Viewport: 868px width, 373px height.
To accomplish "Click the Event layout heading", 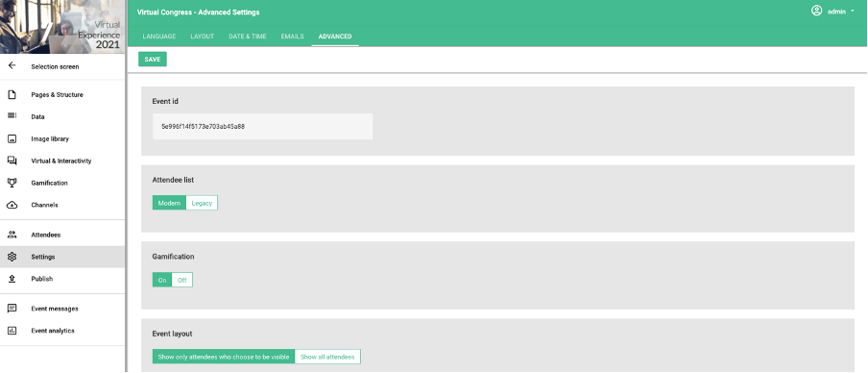I will coord(172,334).
